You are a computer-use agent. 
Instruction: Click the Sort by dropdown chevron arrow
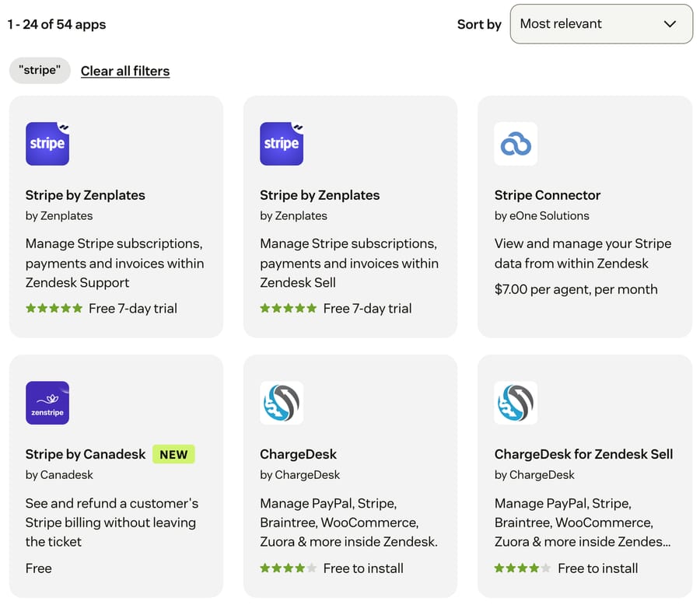point(669,24)
